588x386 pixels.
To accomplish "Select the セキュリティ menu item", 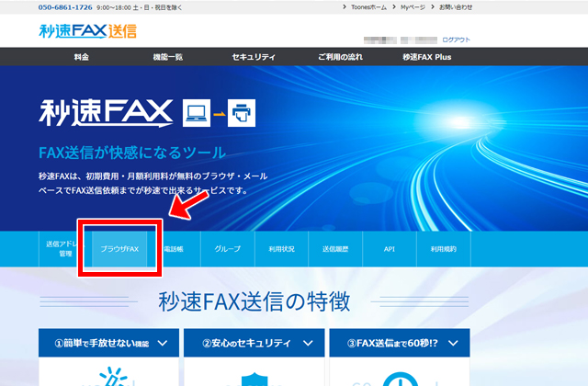I will click(x=254, y=57).
